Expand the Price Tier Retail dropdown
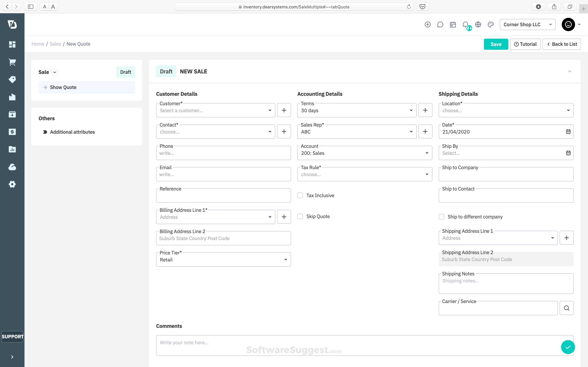The width and height of the screenshot is (588, 367). click(223, 260)
